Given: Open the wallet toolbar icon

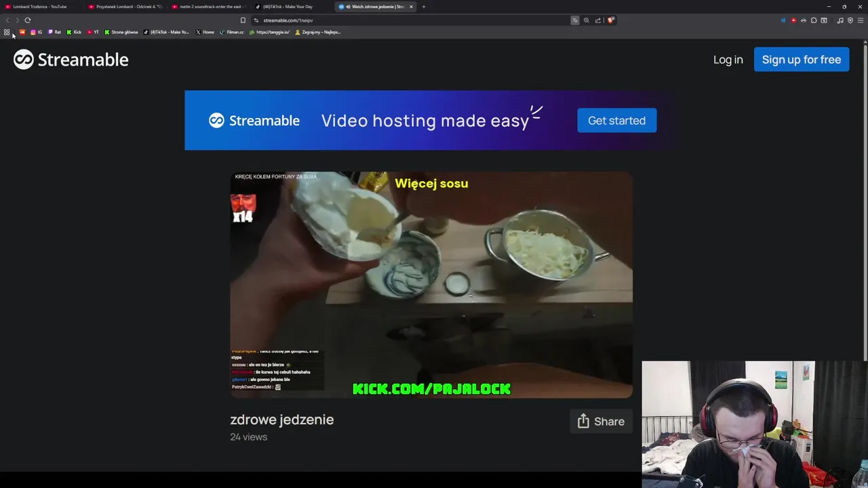Looking at the screenshot, I should point(824,20).
